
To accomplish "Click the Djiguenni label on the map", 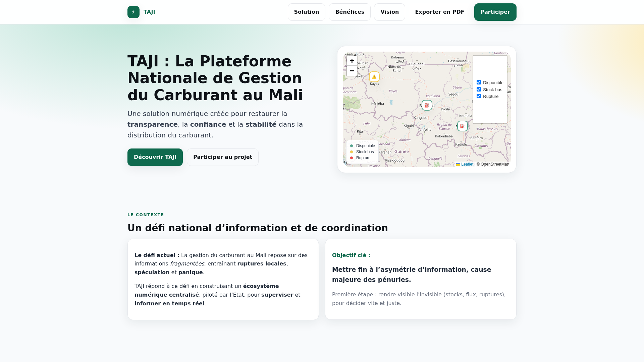I will point(417,64).
